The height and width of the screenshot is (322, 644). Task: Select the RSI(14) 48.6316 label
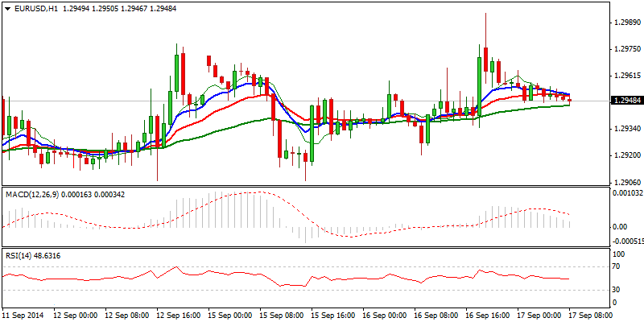pyautogui.click(x=33, y=256)
